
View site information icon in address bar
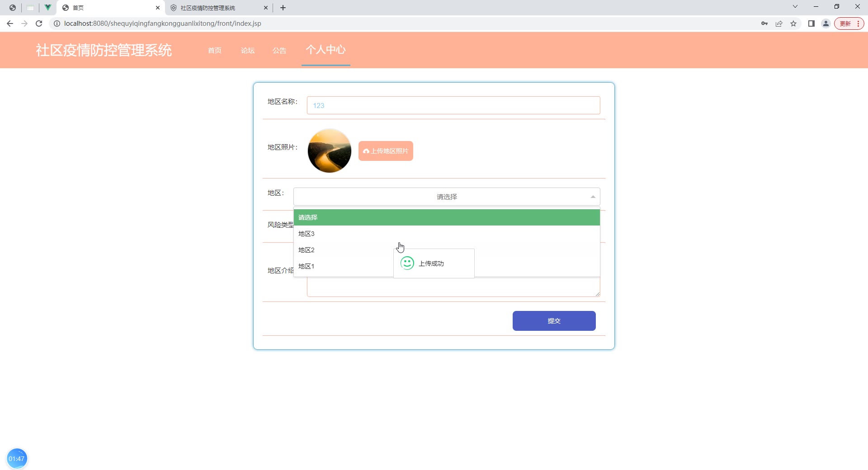click(57, 23)
